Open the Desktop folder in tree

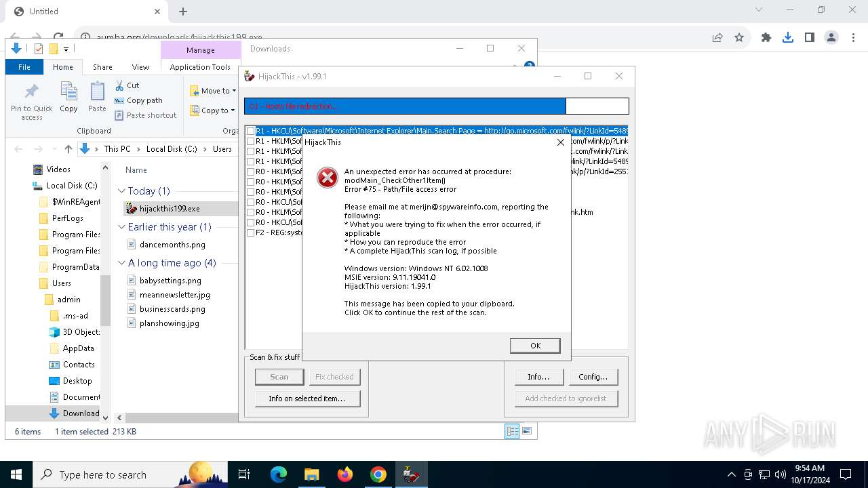click(77, 381)
